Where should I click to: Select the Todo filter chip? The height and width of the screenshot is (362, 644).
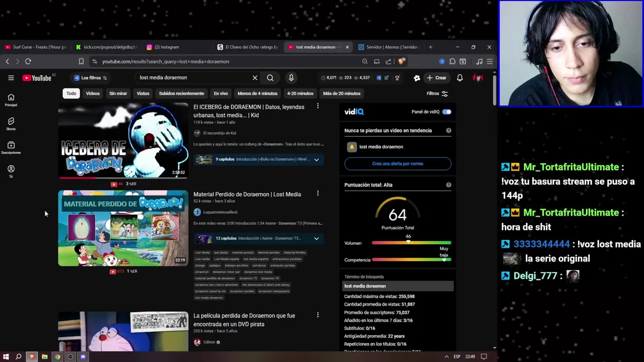point(71,94)
